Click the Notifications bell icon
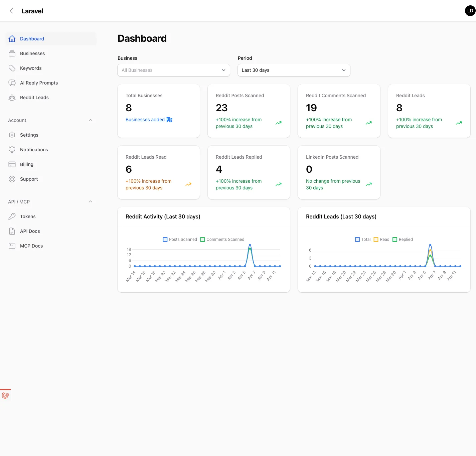The image size is (476, 456). [x=12, y=149]
